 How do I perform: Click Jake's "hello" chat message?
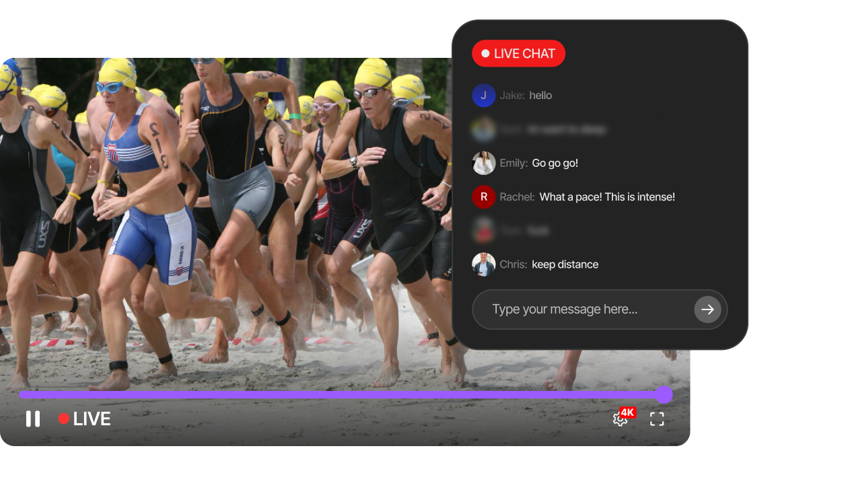540,96
